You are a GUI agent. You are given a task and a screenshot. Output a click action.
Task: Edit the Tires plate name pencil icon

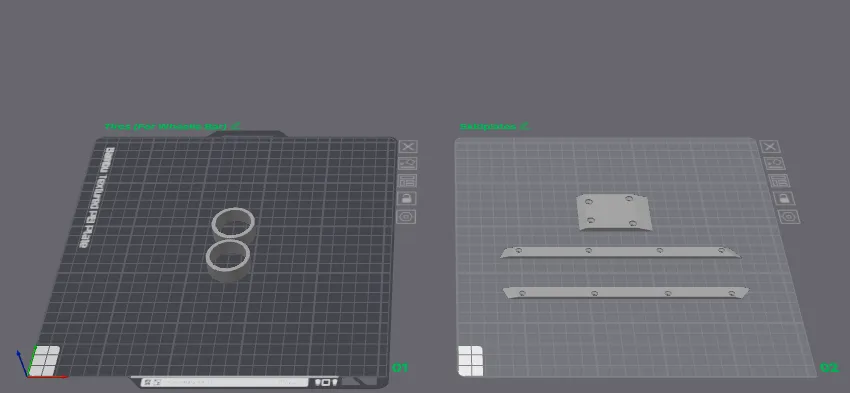(235, 126)
